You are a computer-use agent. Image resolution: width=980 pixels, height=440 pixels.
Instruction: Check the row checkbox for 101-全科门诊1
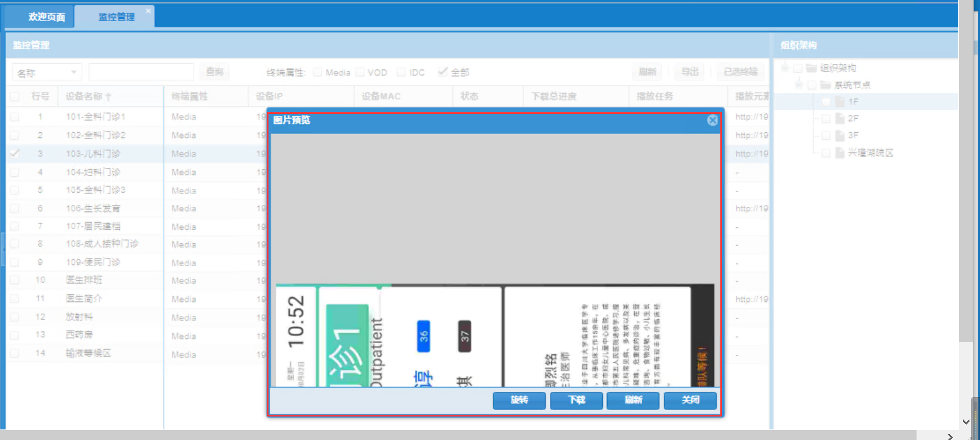[x=14, y=117]
